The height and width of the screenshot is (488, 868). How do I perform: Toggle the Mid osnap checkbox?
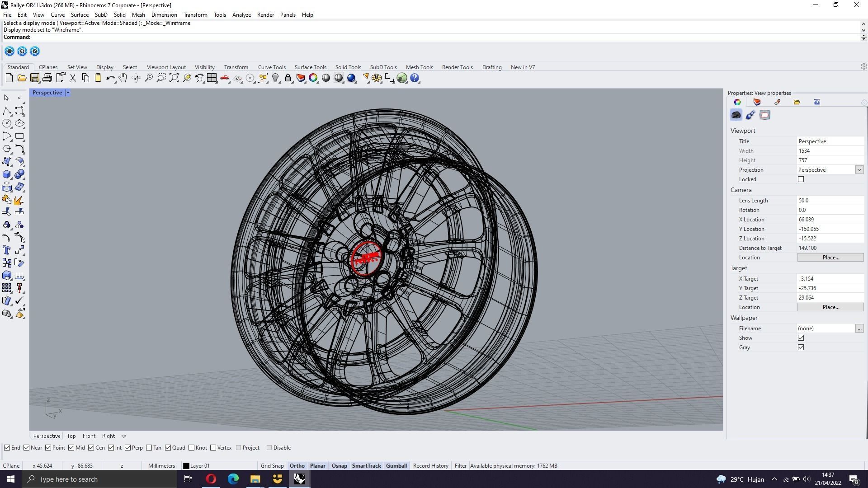71,448
